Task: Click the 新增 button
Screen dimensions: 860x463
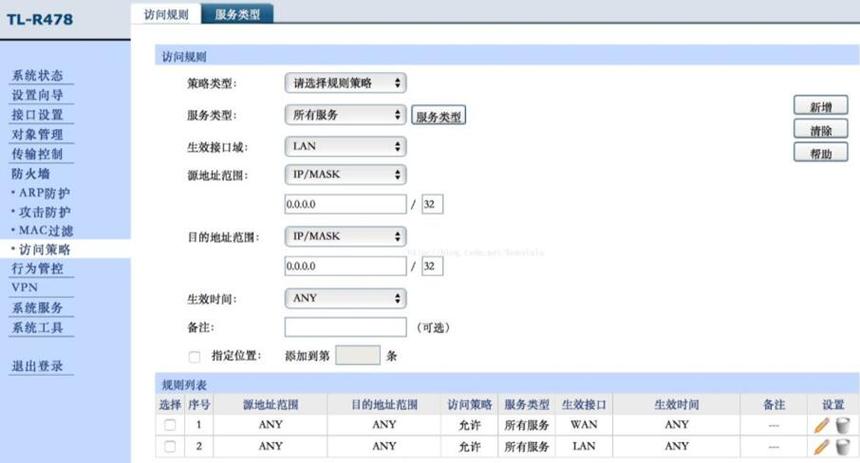Action: click(821, 106)
